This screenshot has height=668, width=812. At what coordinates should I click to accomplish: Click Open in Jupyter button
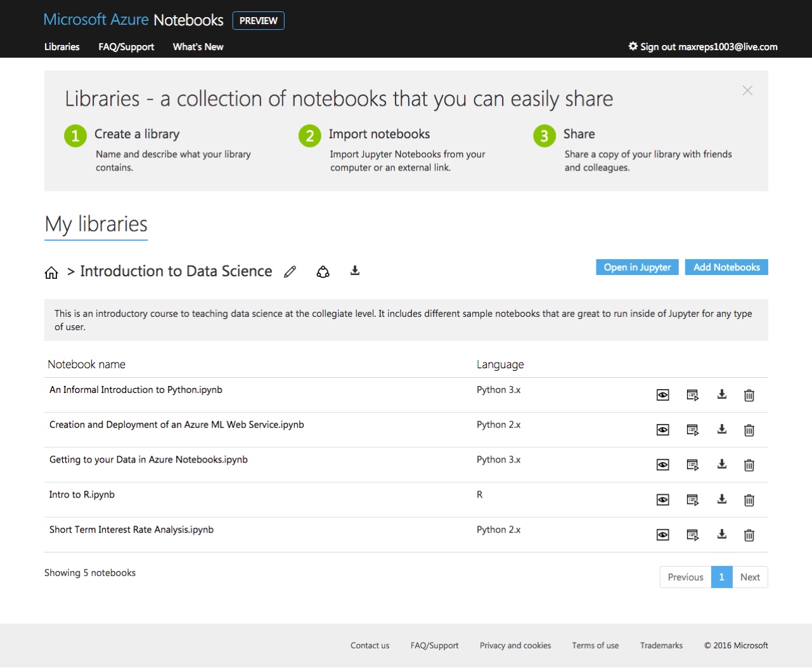click(637, 267)
